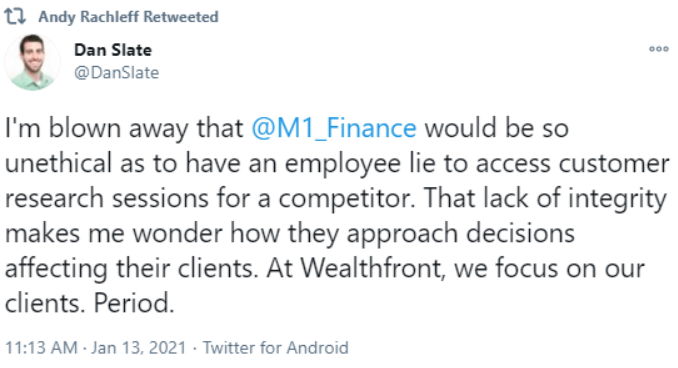Click the Jan 13, 2021 date

[138, 348]
